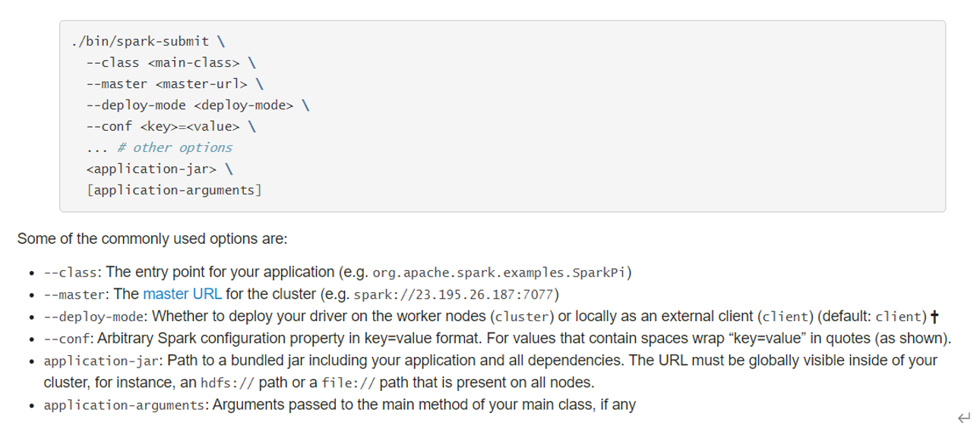Image resolution: width=980 pixels, height=448 pixels.
Task: Click the '# other options' comment
Action: 175,147
